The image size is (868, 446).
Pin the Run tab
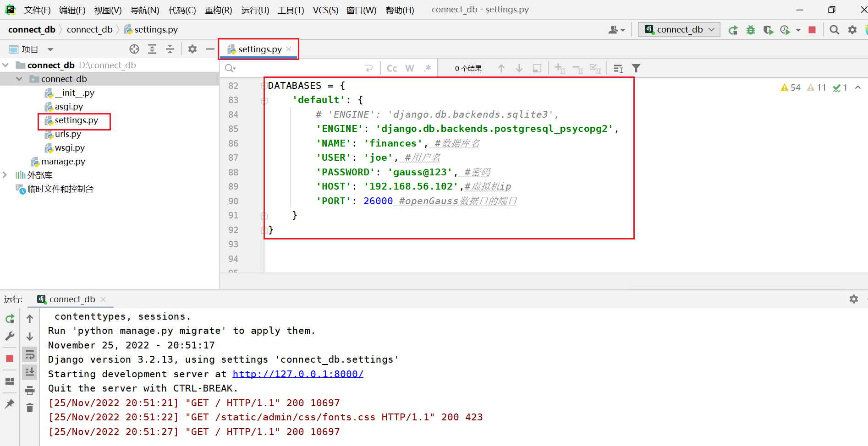point(10,403)
